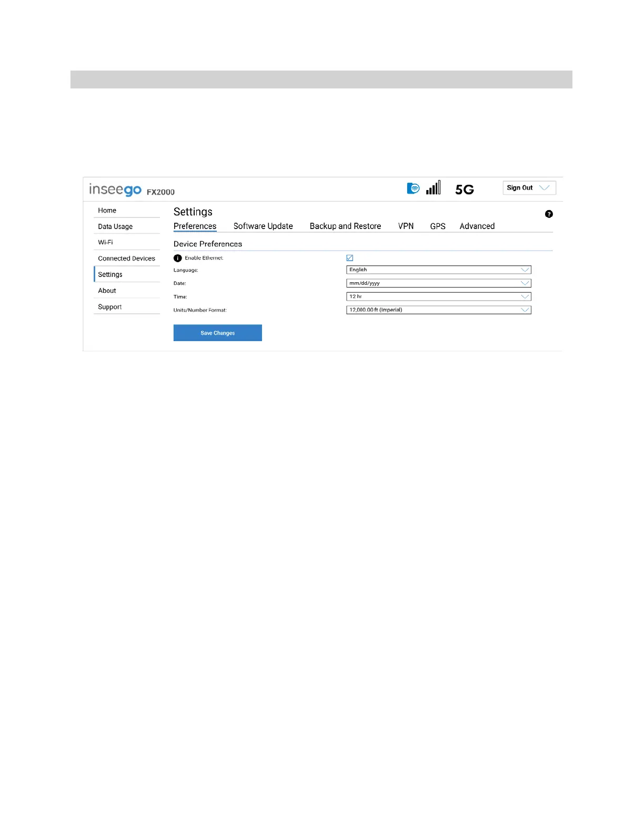This screenshot has height=834, width=644.
Task: Switch to the Preferences tab
Action: (x=195, y=226)
